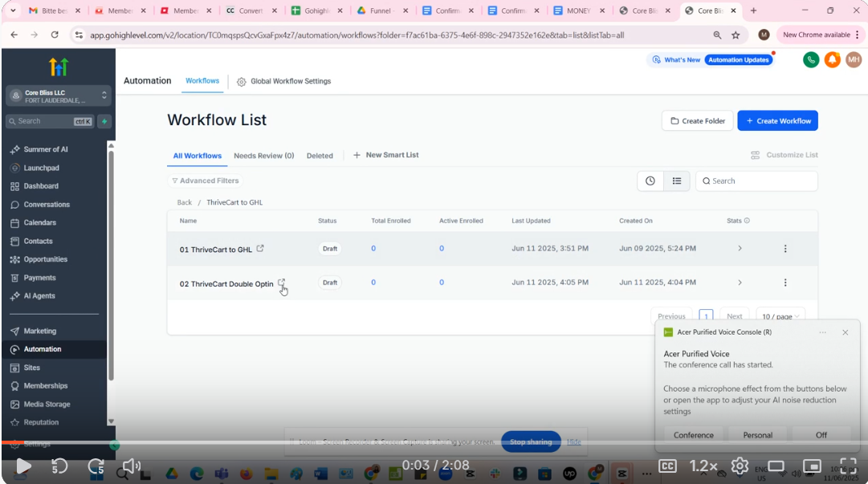Expand stats for 01 ThriveCart to GHL
This screenshot has height=484, width=868.
click(x=740, y=248)
